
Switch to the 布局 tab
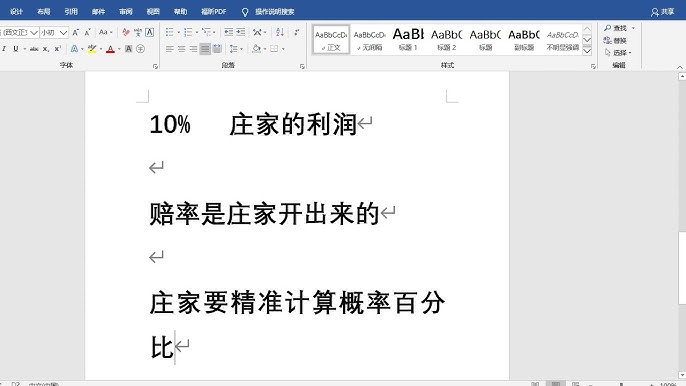click(x=43, y=12)
